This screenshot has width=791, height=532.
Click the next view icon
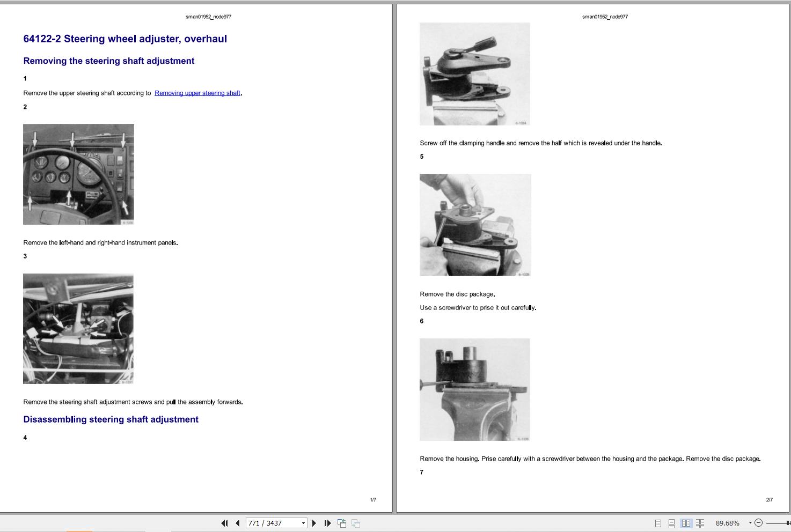coord(355,523)
